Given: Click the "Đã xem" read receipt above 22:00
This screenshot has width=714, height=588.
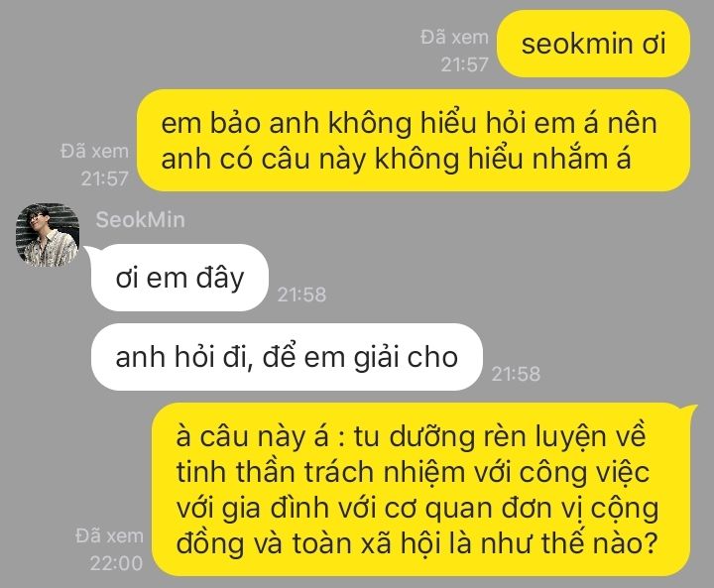Looking at the screenshot, I should (109, 535).
